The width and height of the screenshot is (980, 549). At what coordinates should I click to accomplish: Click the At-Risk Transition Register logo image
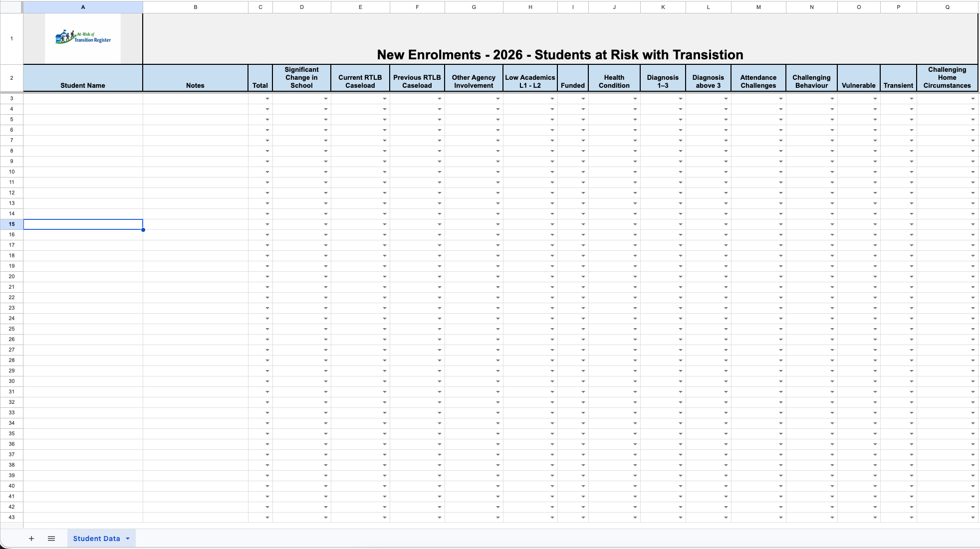[83, 38]
